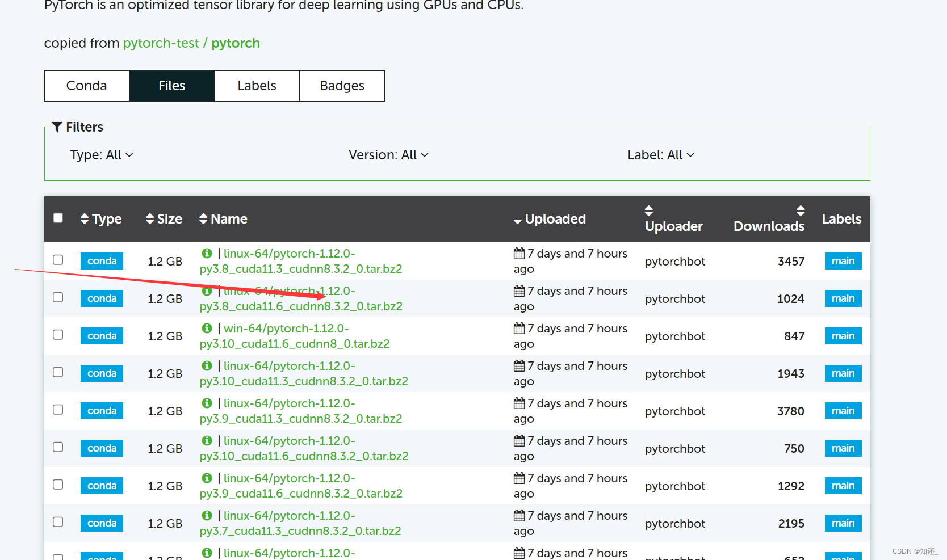
Task: Check the py3.8_cuda11.3 file checkbox
Action: [x=58, y=260]
